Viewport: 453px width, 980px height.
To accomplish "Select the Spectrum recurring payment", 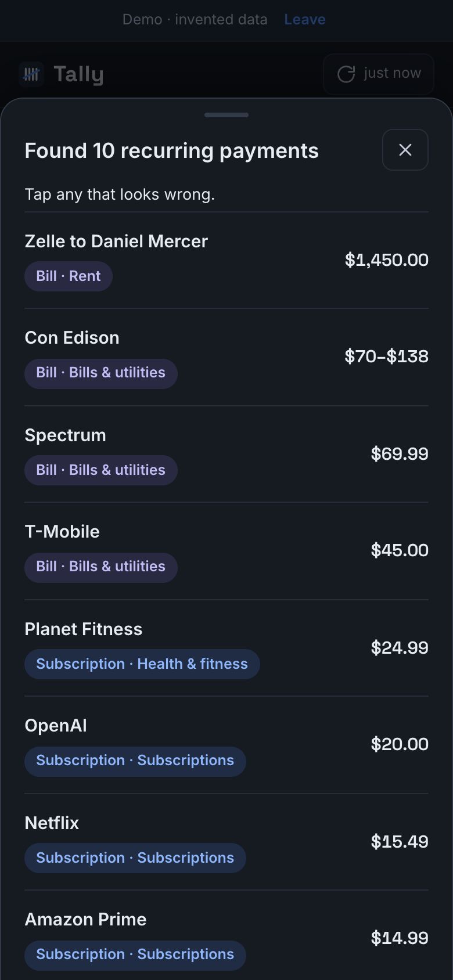I will 227,454.
